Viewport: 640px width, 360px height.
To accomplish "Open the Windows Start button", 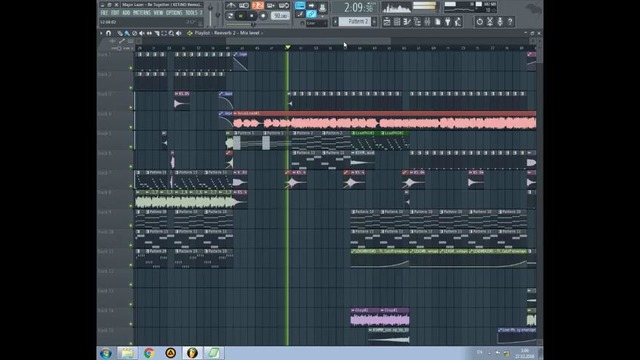I will (106, 353).
